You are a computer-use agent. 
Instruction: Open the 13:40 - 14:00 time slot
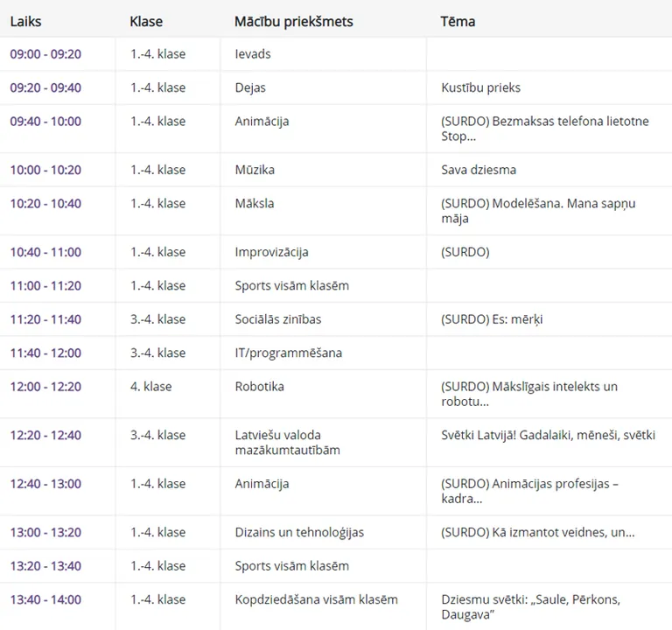tap(45, 599)
